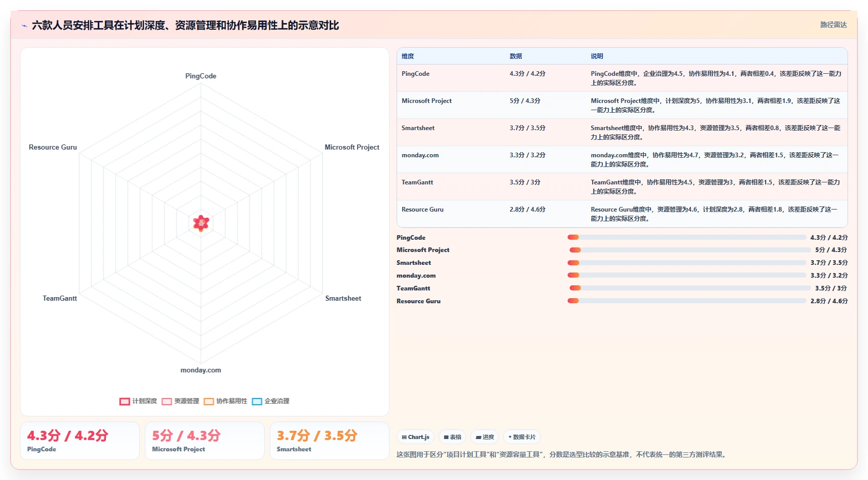This screenshot has height=480, width=868.
Task: Toggle the 协作易用性 legend series
Action: (x=225, y=401)
